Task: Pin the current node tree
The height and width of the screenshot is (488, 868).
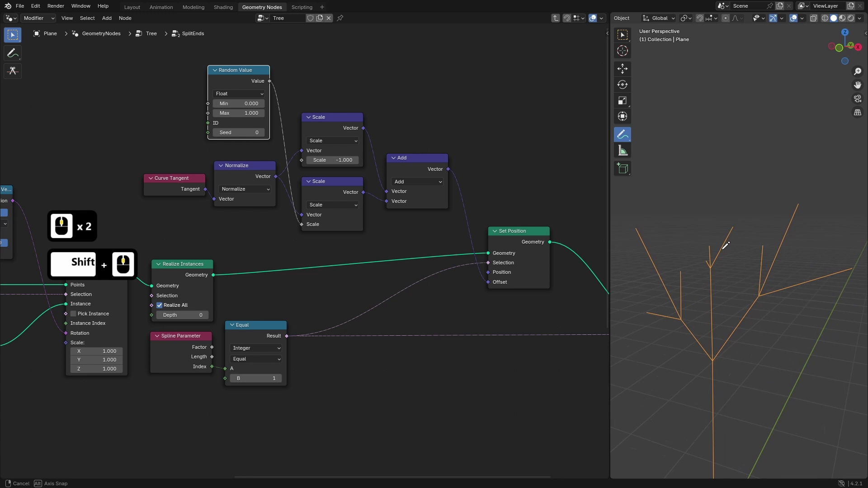Action: (340, 18)
